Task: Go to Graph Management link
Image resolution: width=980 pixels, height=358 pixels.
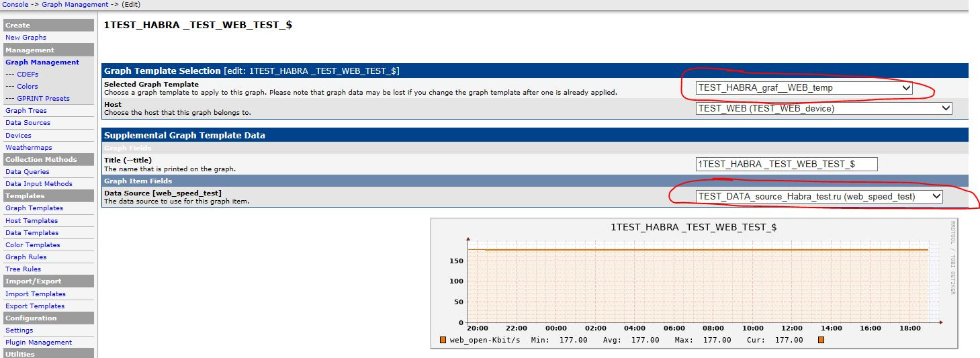Action: pyautogui.click(x=42, y=62)
